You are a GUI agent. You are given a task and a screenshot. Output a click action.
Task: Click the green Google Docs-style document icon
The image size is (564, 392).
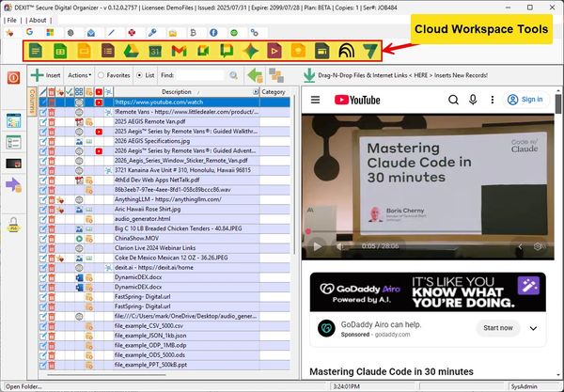point(35,50)
